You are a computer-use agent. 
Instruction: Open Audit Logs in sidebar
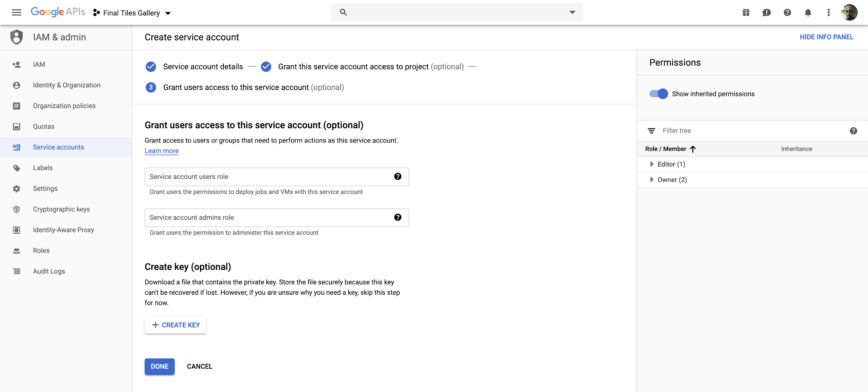[x=49, y=271]
